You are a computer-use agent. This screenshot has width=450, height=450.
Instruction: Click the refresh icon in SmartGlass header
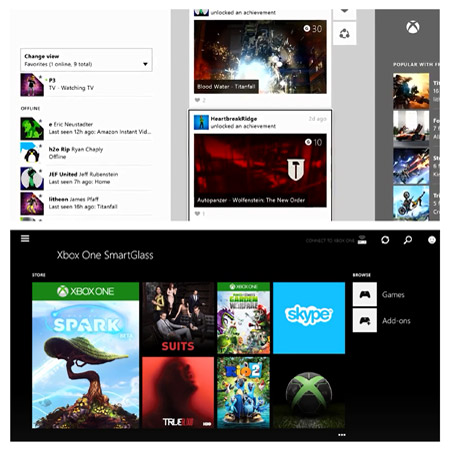(x=385, y=240)
